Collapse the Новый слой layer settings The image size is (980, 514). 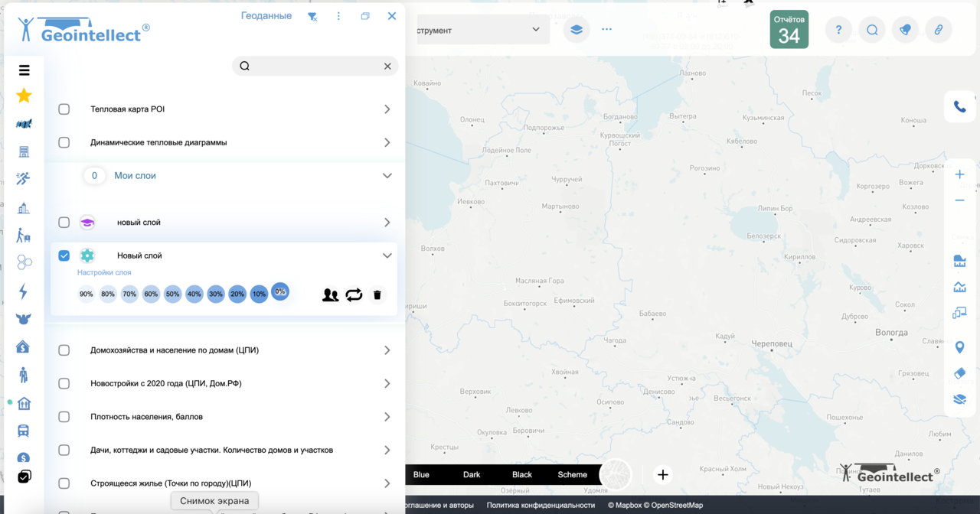(387, 255)
